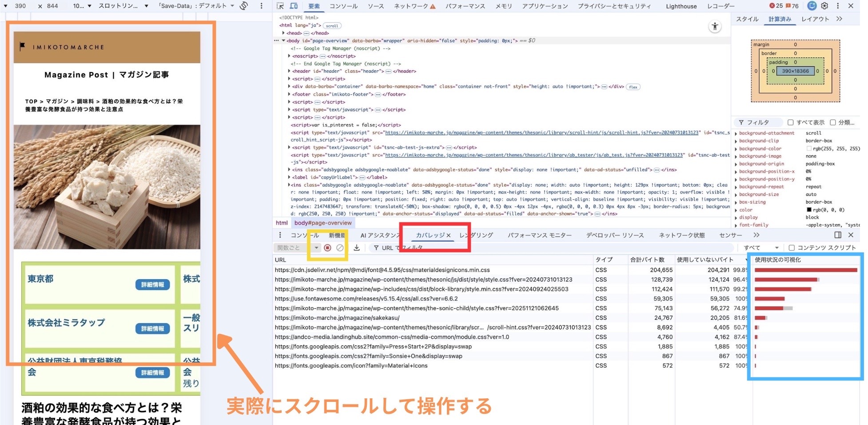The height and width of the screenshot is (425, 868).
Task: Expand background-color computed property
Action: tap(736, 149)
